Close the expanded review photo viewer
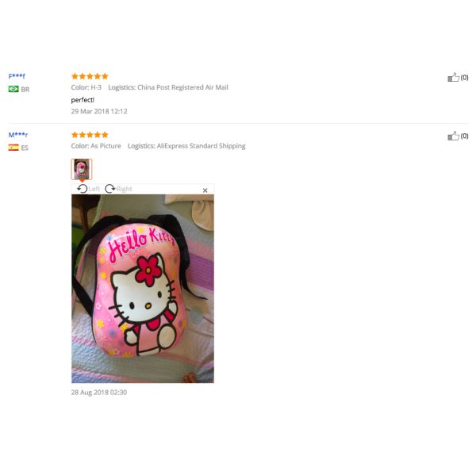Image resolution: width=476 pixels, height=476 pixels. (x=205, y=190)
